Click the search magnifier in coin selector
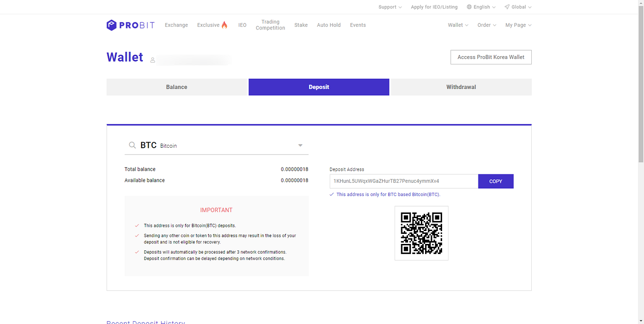 (x=132, y=145)
